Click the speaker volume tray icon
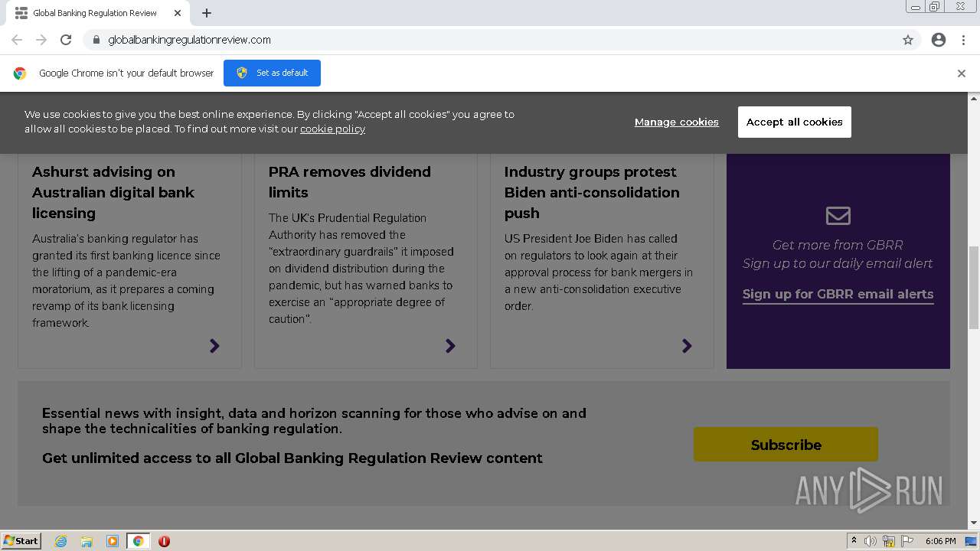This screenshot has width=980, height=551. (x=871, y=541)
